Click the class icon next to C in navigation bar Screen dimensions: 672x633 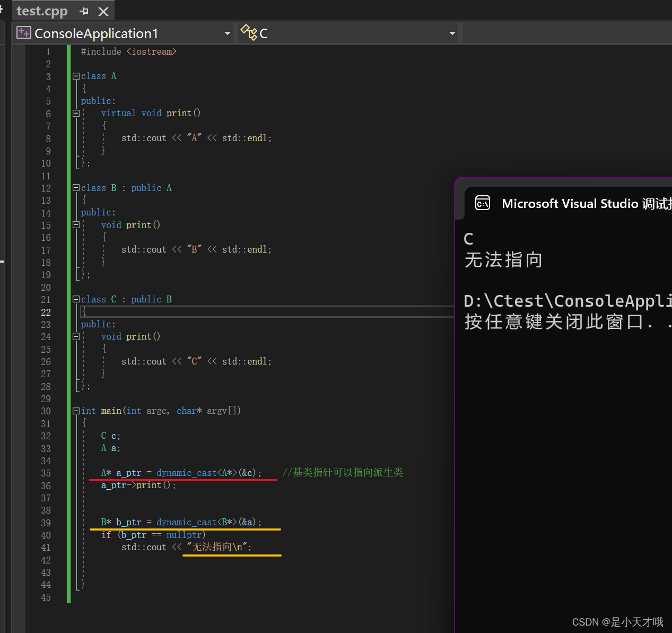249,32
